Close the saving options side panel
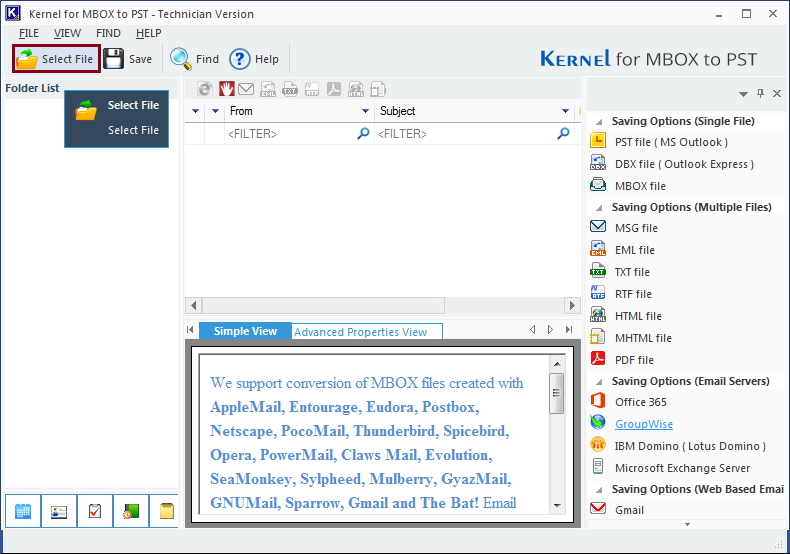The width and height of the screenshot is (790, 554). coord(777,93)
